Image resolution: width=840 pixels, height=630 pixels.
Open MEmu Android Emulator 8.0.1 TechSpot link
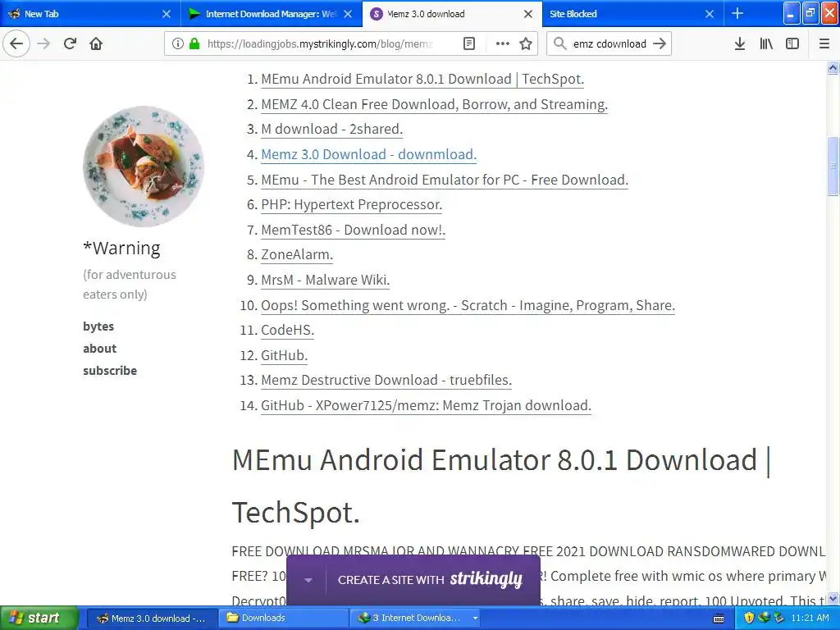[422, 79]
